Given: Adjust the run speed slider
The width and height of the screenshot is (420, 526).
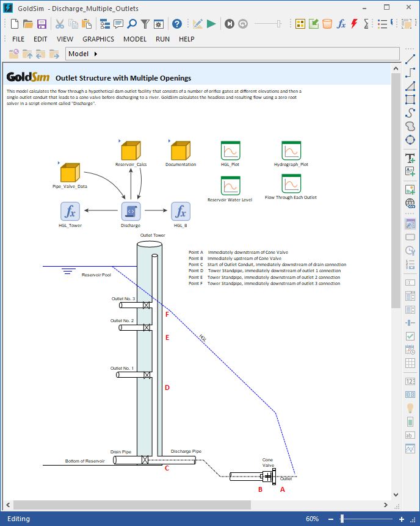Looking at the screenshot, I should 278,24.
